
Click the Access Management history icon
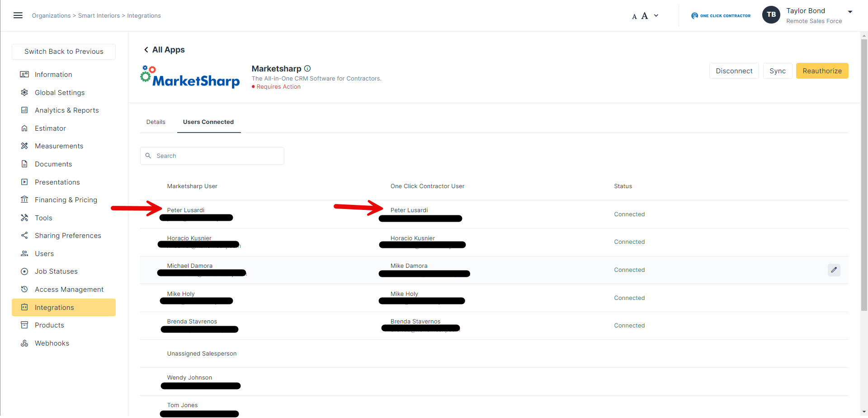point(24,289)
